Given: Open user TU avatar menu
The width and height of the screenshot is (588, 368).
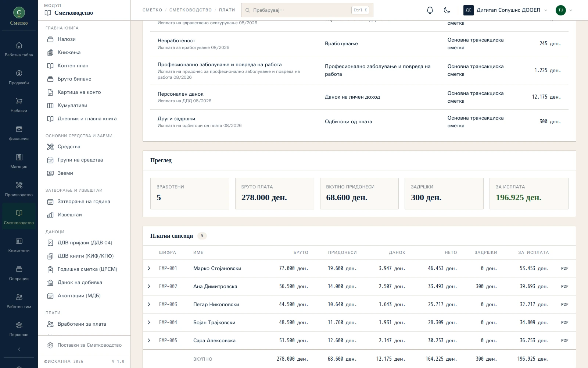Looking at the screenshot, I should tap(564, 10).
